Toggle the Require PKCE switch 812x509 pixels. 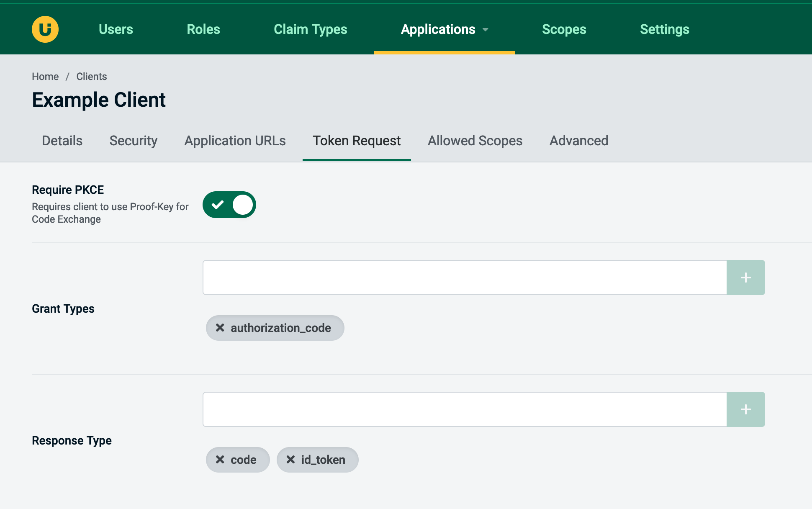tap(229, 205)
